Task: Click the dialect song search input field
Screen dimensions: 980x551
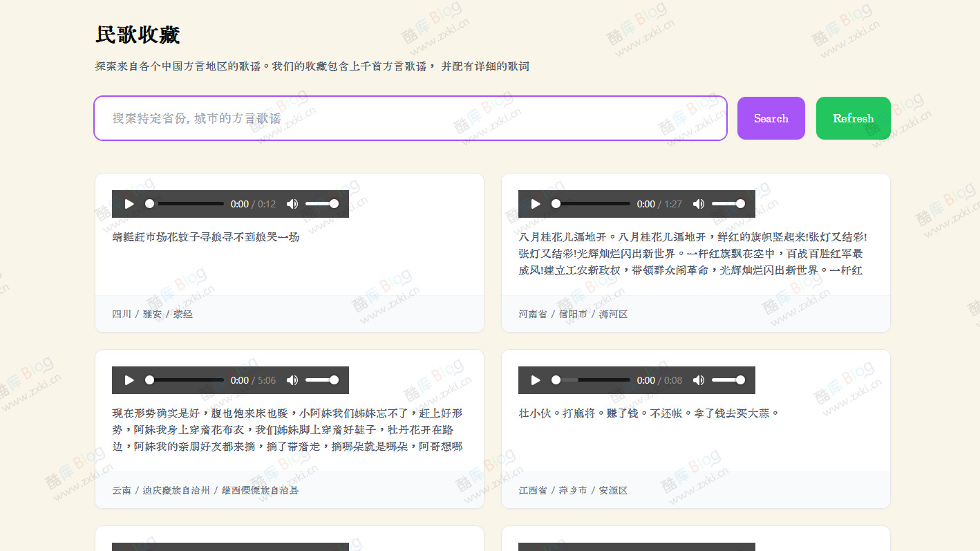Action: (411, 118)
